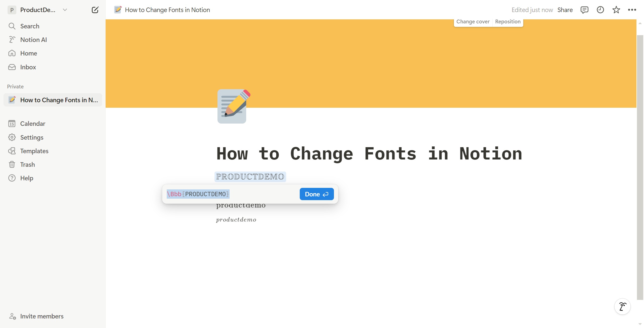The width and height of the screenshot is (644, 328).
Task: Open the three-dot page options menu
Action: (632, 10)
